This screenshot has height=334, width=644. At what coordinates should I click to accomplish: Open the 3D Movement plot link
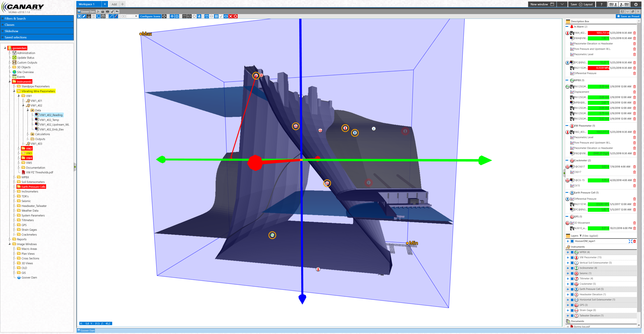pos(582,223)
